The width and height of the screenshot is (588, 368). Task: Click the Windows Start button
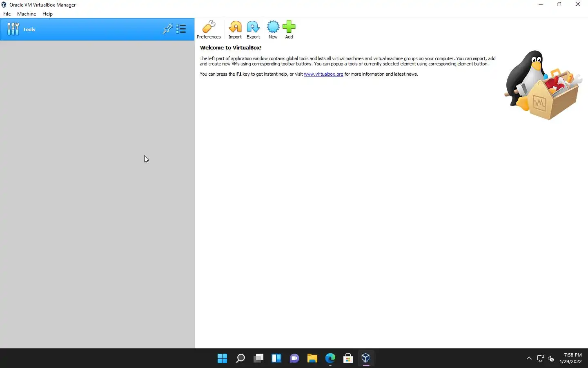222,359
